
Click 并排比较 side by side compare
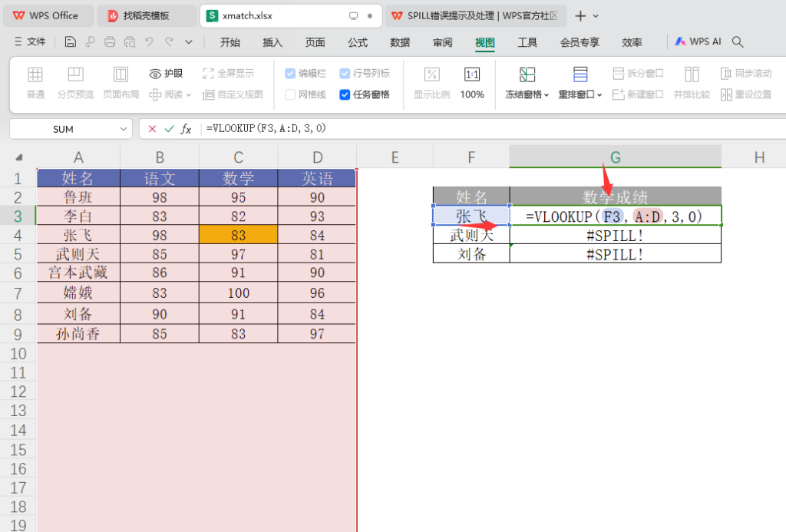(x=692, y=83)
